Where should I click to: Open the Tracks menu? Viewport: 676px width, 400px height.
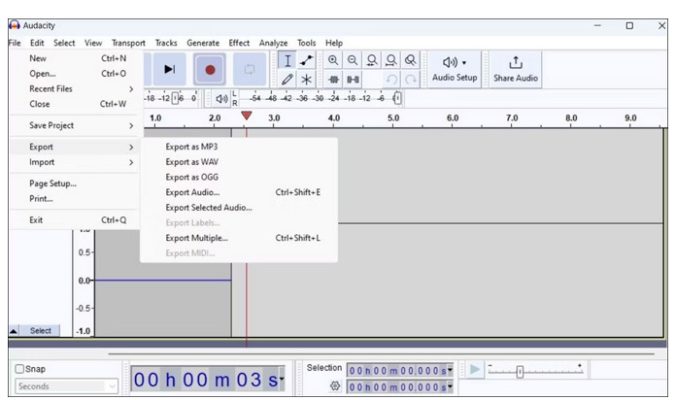(166, 43)
